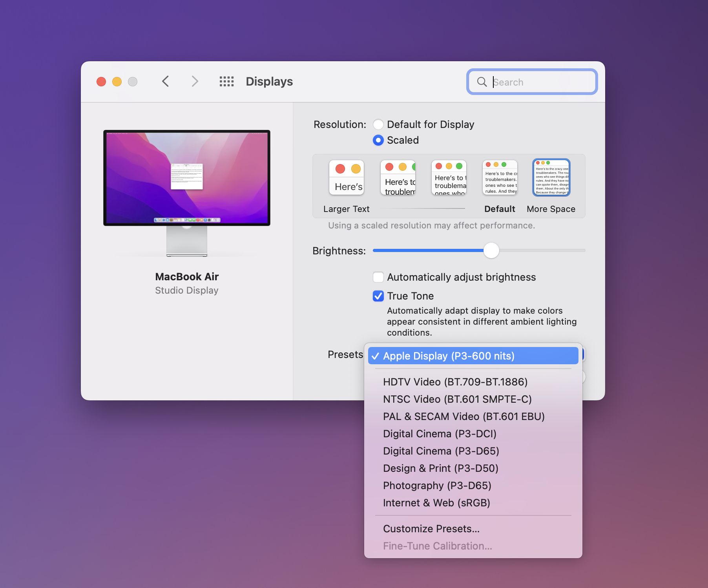
Task: Go back with the left chevron arrow
Action: click(x=166, y=81)
